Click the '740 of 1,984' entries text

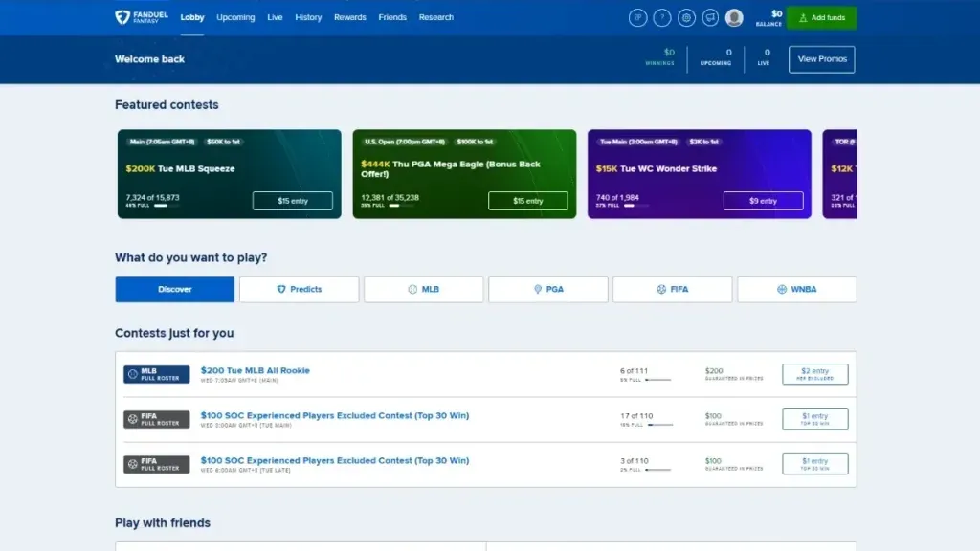[617, 197]
